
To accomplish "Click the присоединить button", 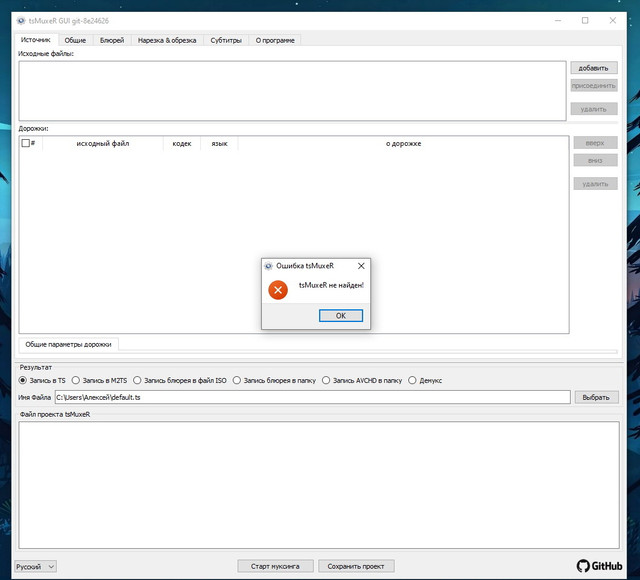I will click(594, 85).
